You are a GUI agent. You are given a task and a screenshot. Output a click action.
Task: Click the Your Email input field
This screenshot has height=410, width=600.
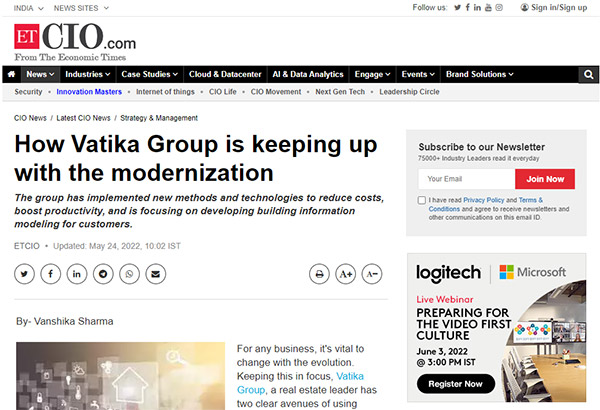tap(466, 179)
